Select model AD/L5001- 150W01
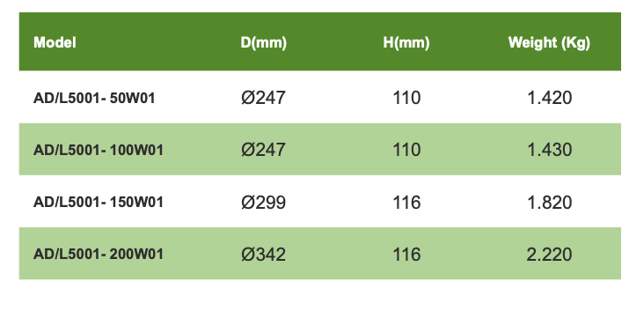644x333 pixels. tap(99, 202)
